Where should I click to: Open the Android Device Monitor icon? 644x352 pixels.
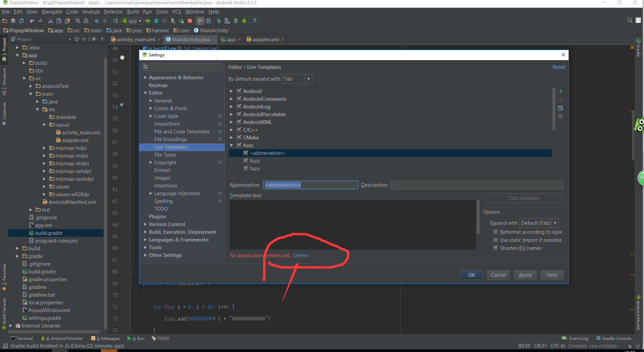[244, 21]
